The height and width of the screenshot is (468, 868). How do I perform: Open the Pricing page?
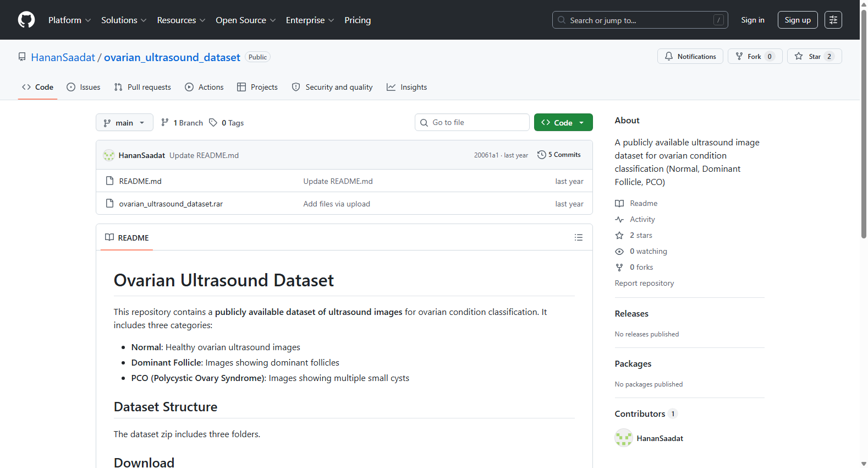click(x=358, y=20)
